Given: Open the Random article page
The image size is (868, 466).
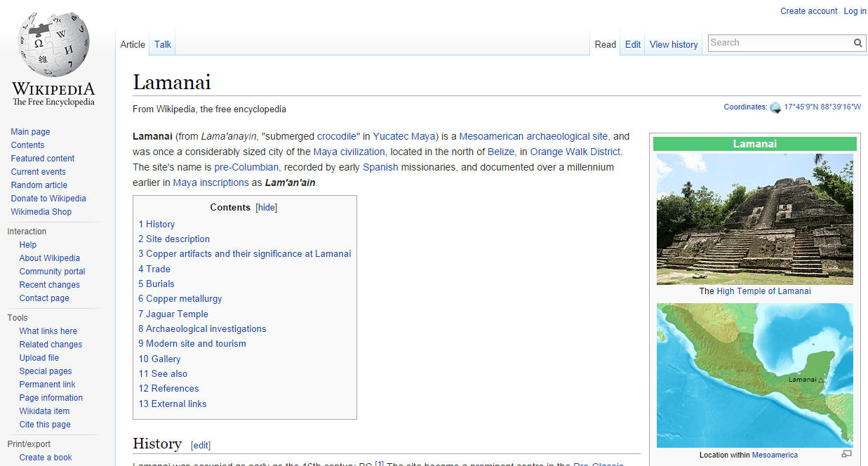Looking at the screenshot, I should click(x=39, y=185).
